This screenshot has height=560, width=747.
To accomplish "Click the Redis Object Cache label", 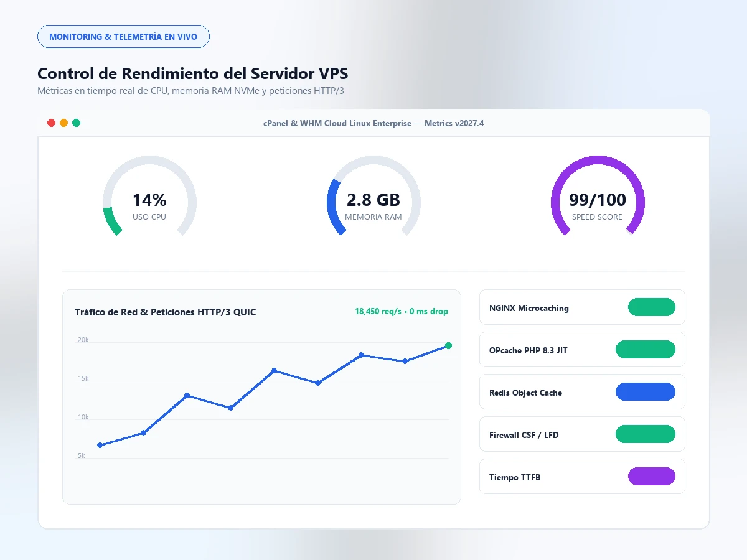I will click(x=525, y=393).
